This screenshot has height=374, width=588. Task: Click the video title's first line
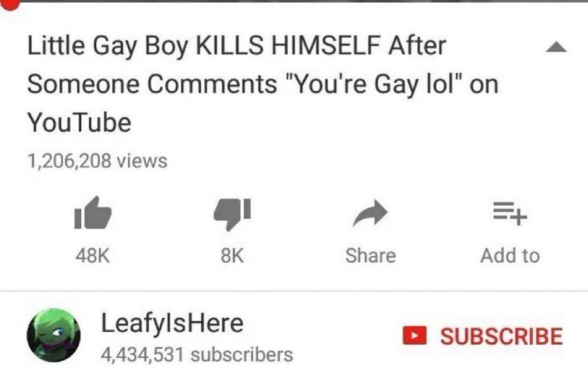pos(237,47)
